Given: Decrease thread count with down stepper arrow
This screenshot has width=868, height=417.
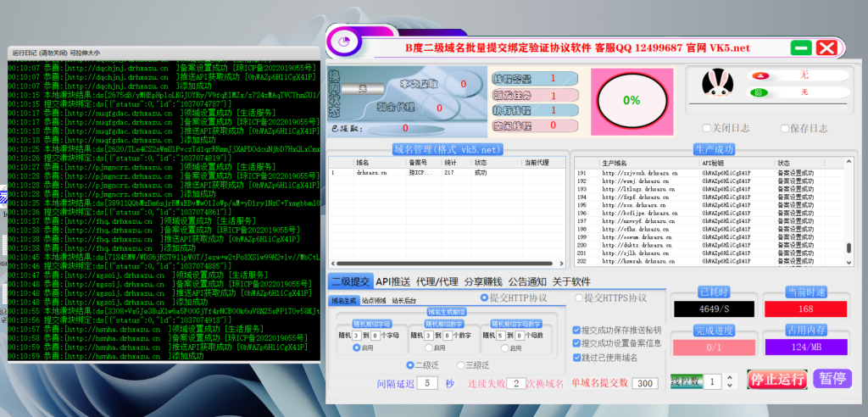Looking at the screenshot, I should click(x=729, y=386).
